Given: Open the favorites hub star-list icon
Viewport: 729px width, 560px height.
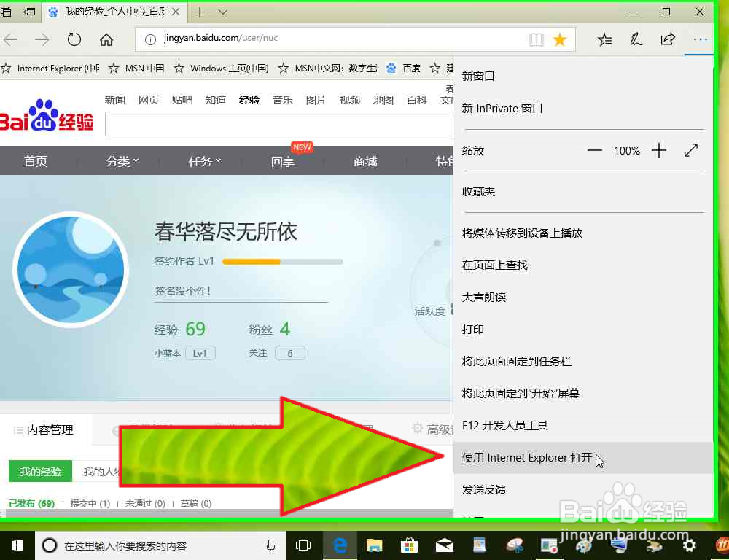Looking at the screenshot, I should [x=604, y=39].
